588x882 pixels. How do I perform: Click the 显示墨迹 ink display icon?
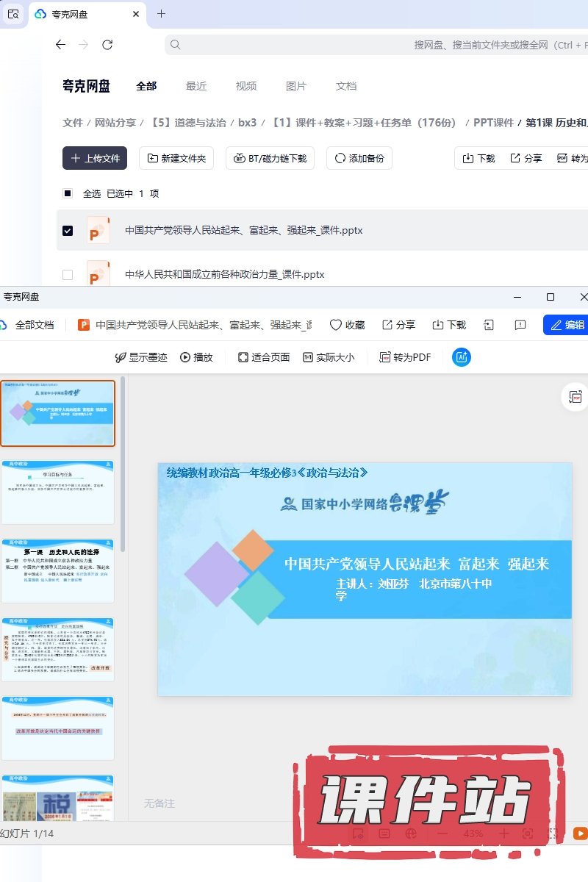click(x=121, y=357)
